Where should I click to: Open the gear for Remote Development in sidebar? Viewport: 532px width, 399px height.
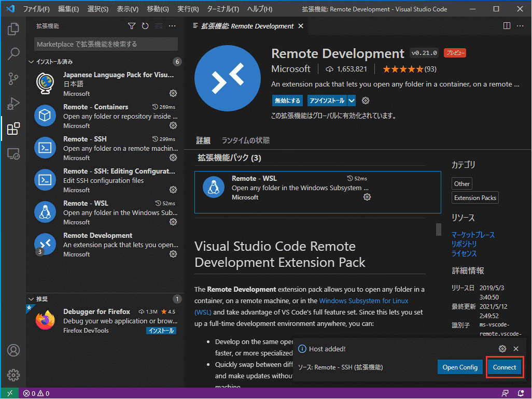[173, 254]
